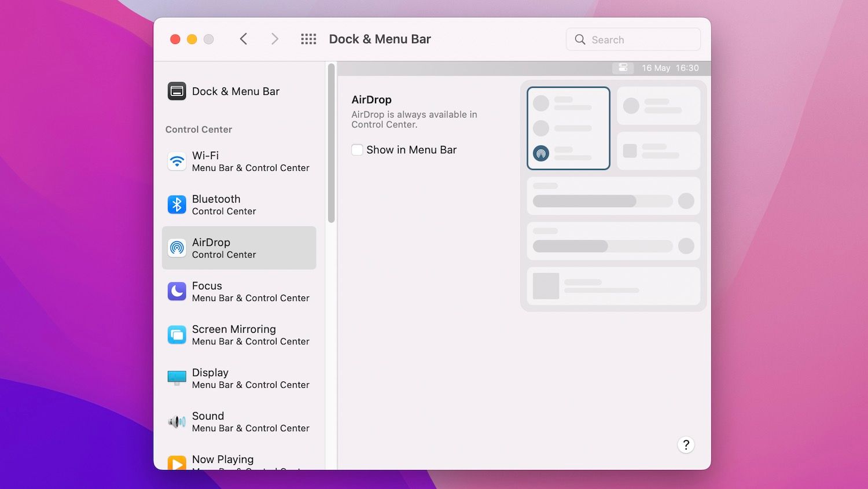Open Show All preferences grid icon
868x489 pixels.
point(308,39)
